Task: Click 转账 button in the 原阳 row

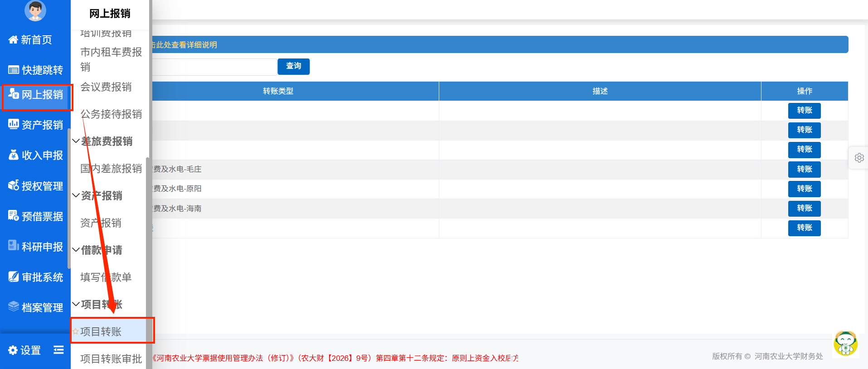Action: 805,189
